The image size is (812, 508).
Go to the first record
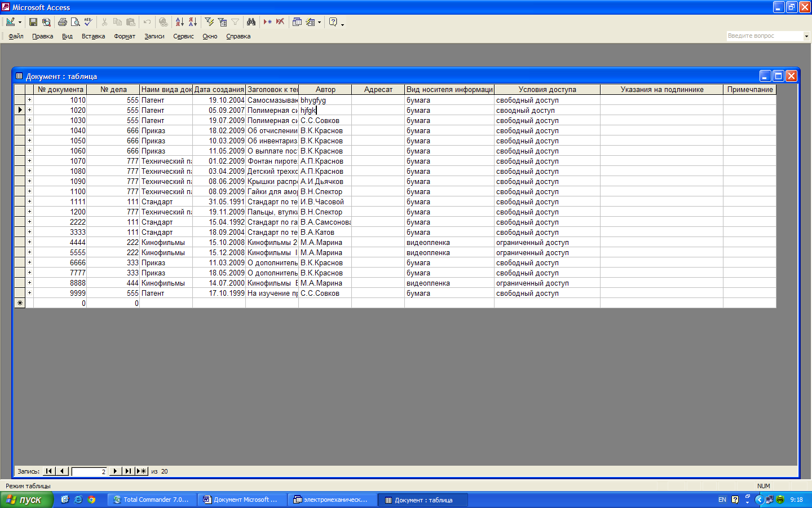pyautogui.click(x=49, y=471)
